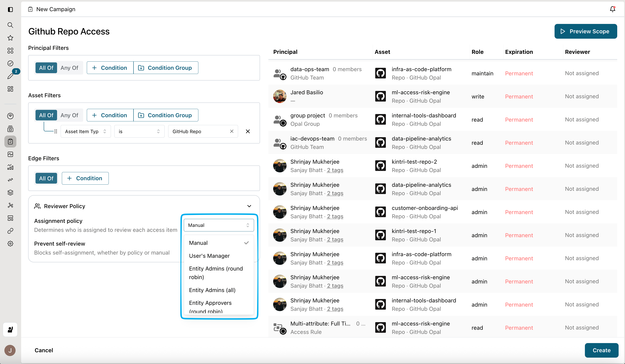The width and height of the screenshot is (625, 364).
Task: Open search from the sidebar
Action: [x=10, y=25]
